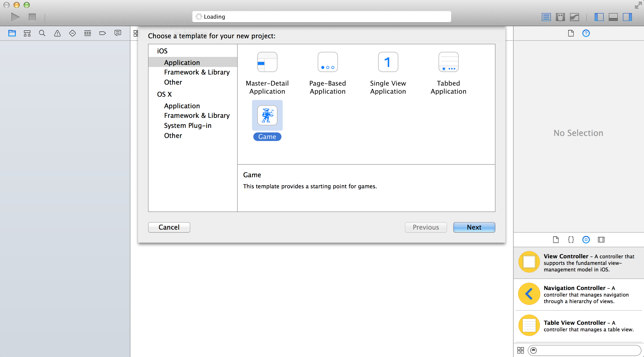Image resolution: width=644 pixels, height=357 pixels.
Task: Select View Controller in Object library
Action: [579, 263]
